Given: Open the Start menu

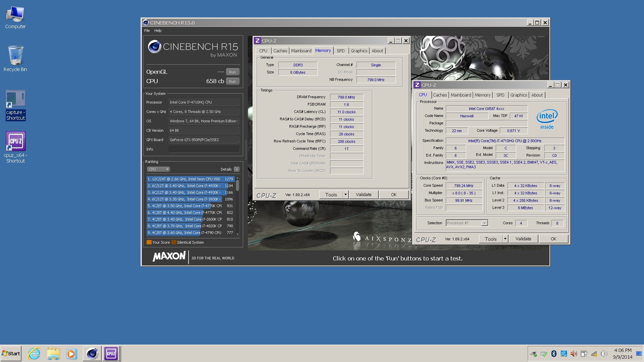Looking at the screenshot, I should click(x=11, y=354).
